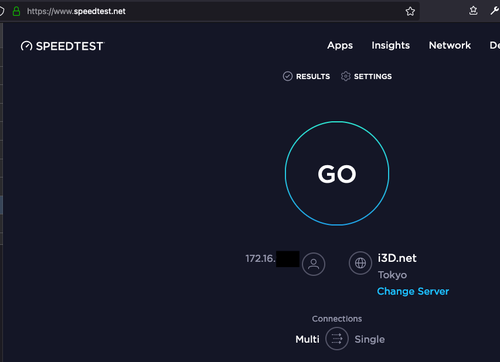Bookmark this page with the star icon
The image size is (500, 362).
coord(410,11)
